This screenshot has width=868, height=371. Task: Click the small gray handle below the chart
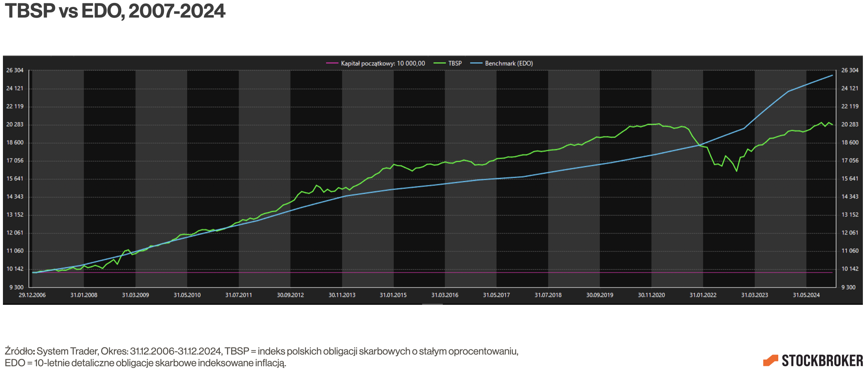tap(432, 304)
